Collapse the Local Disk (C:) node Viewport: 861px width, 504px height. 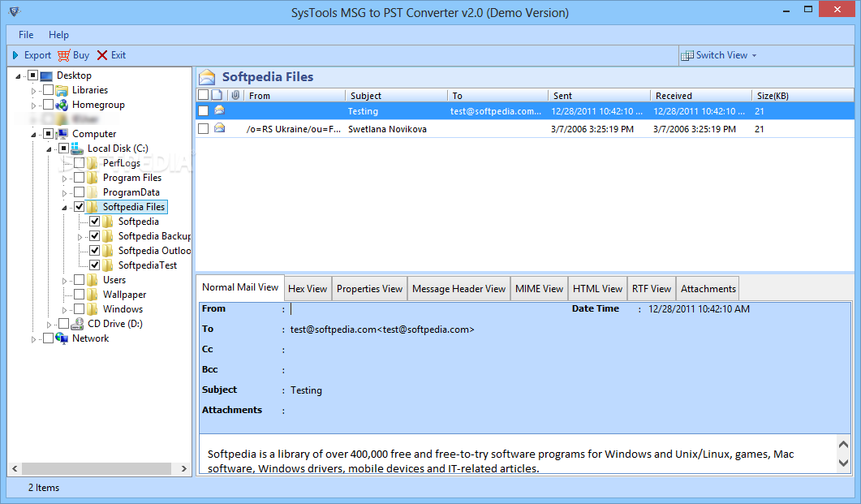49,149
